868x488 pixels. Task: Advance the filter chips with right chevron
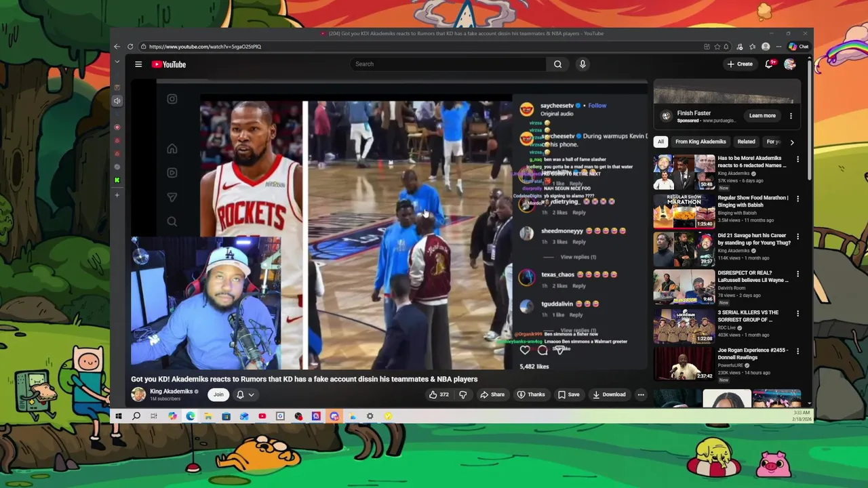[792, 142]
